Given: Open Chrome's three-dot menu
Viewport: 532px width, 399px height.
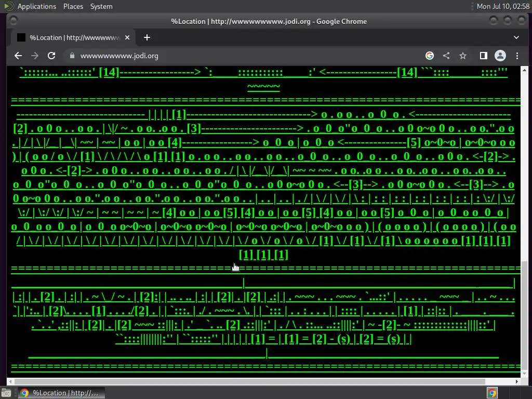Looking at the screenshot, I should [x=517, y=56].
